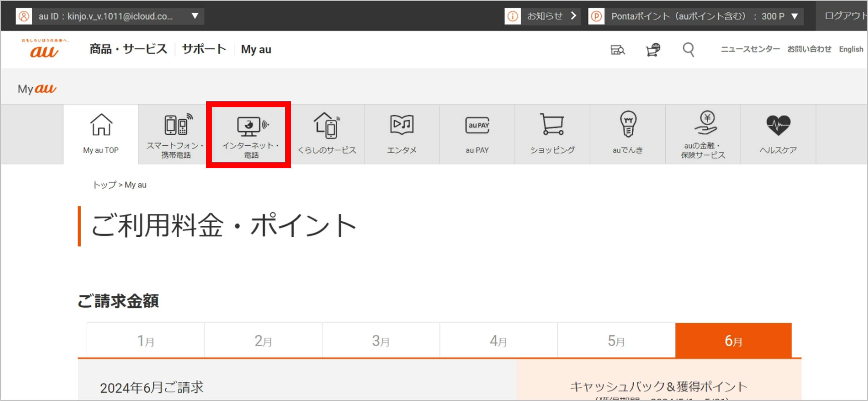Switch language to English
This screenshot has width=868, height=401.
tap(851, 49)
